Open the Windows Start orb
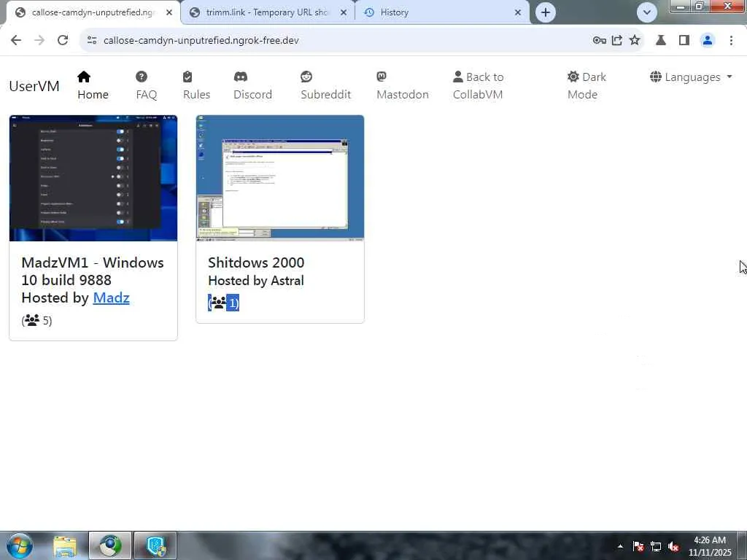This screenshot has height=560, width=747. 19,545
